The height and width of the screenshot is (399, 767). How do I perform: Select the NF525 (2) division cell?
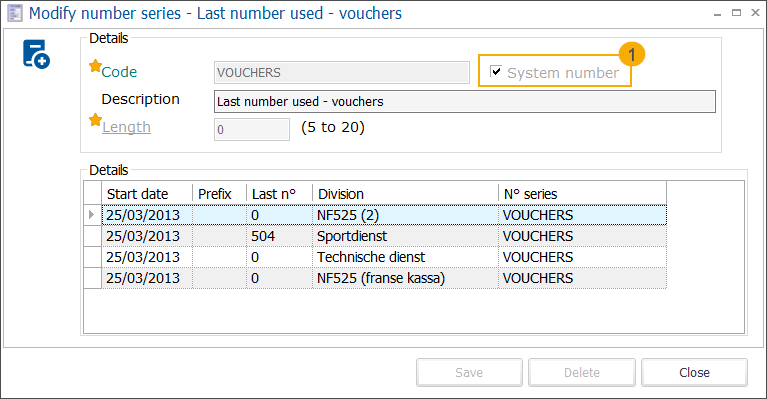[x=406, y=215]
